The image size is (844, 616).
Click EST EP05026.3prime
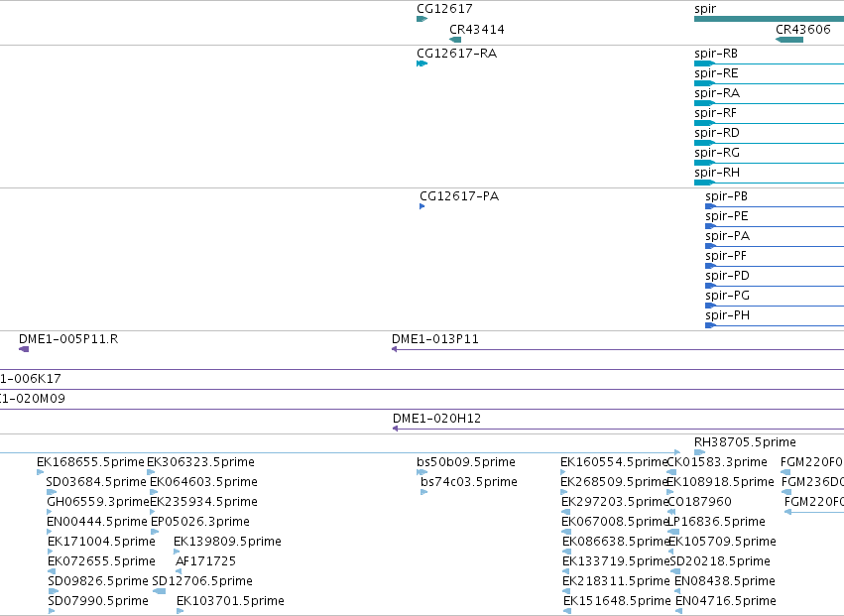pyautogui.click(x=199, y=523)
